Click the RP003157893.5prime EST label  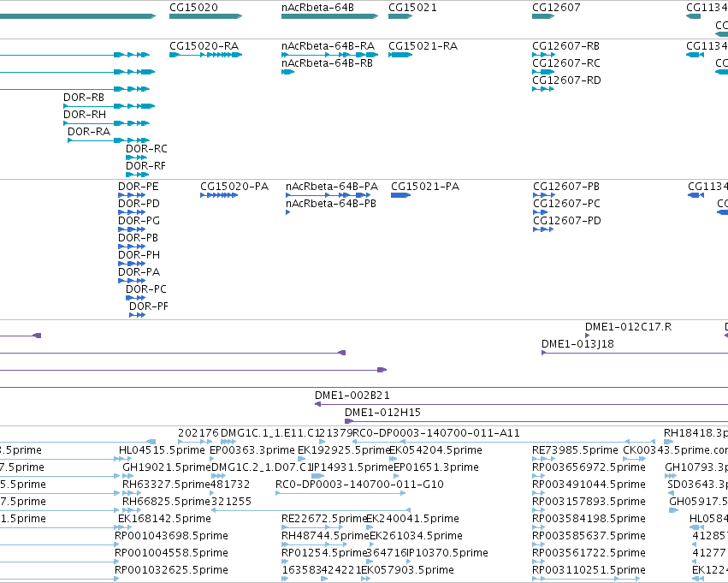point(589,503)
